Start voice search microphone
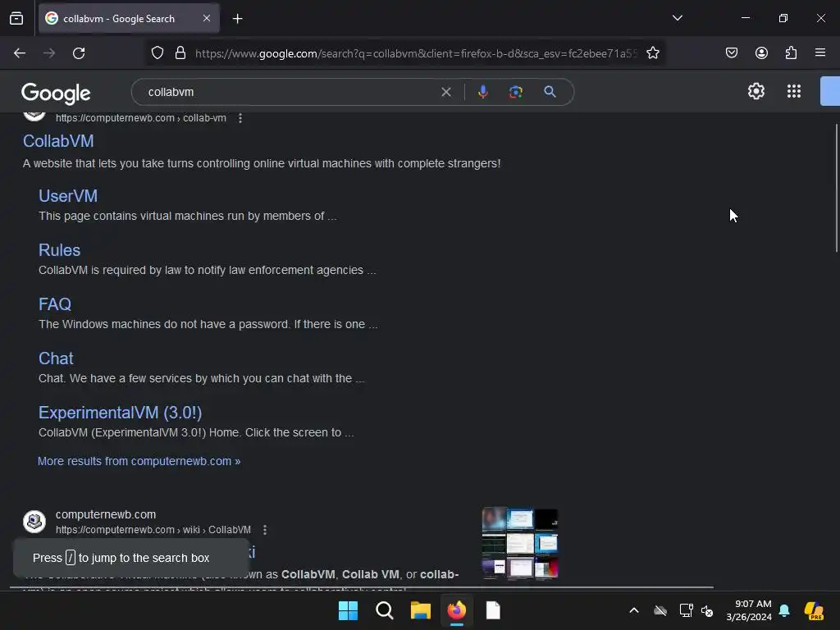 482,92
